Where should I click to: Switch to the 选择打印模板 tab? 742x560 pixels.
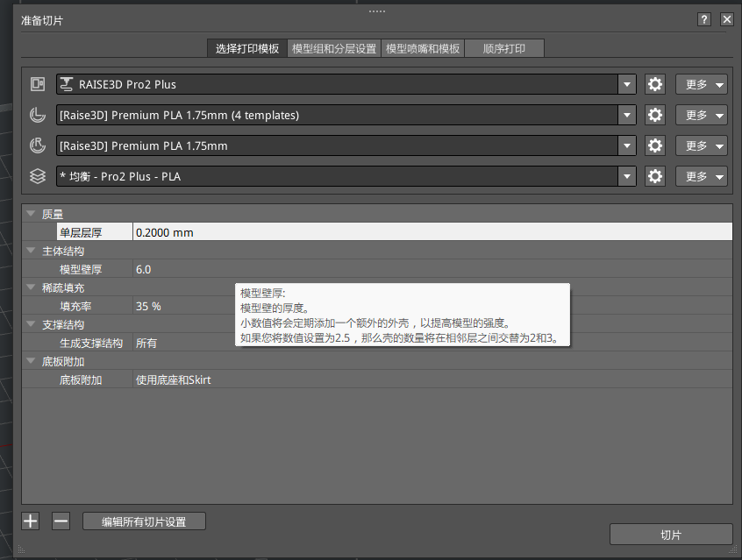tap(247, 48)
